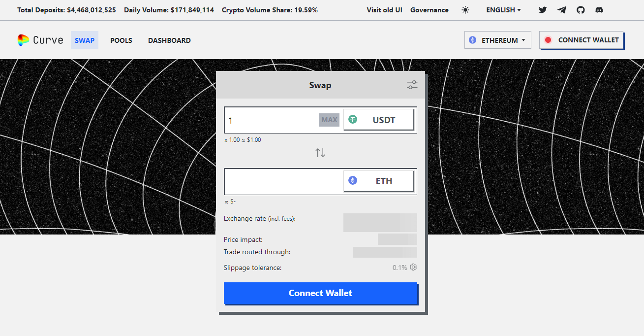Follow the Visit old UI link
Screen dimensions: 644x336
384,10
